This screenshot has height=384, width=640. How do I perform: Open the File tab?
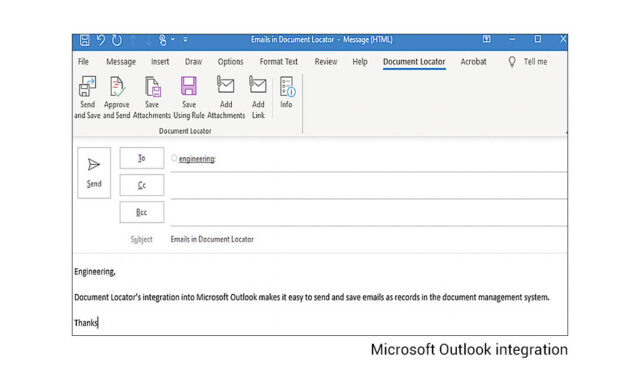pyautogui.click(x=83, y=62)
